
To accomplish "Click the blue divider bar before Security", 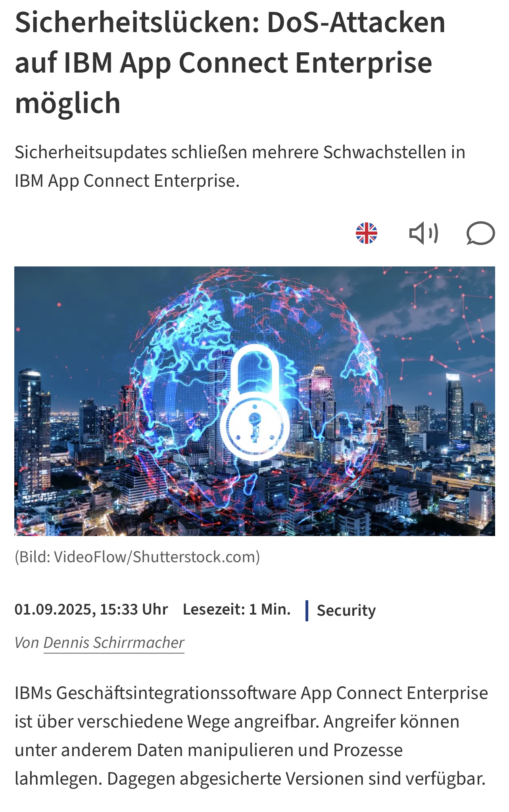I will (x=307, y=611).
